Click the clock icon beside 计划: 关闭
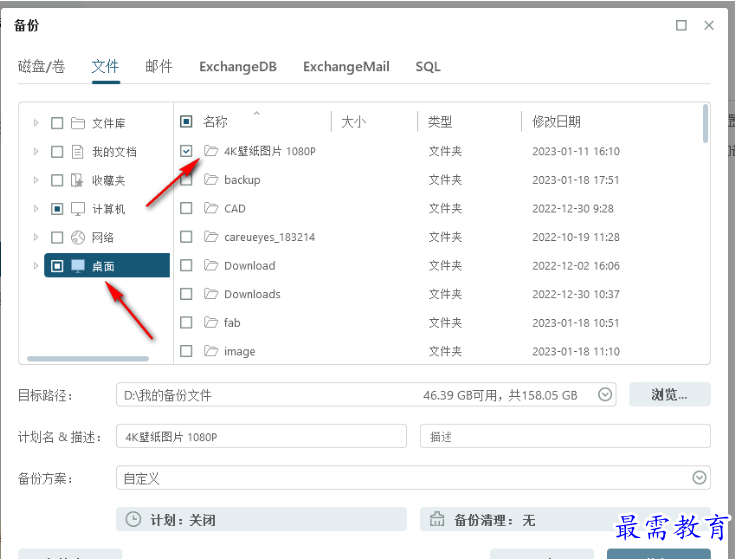This screenshot has height=559, width=737. coord(133,520)
